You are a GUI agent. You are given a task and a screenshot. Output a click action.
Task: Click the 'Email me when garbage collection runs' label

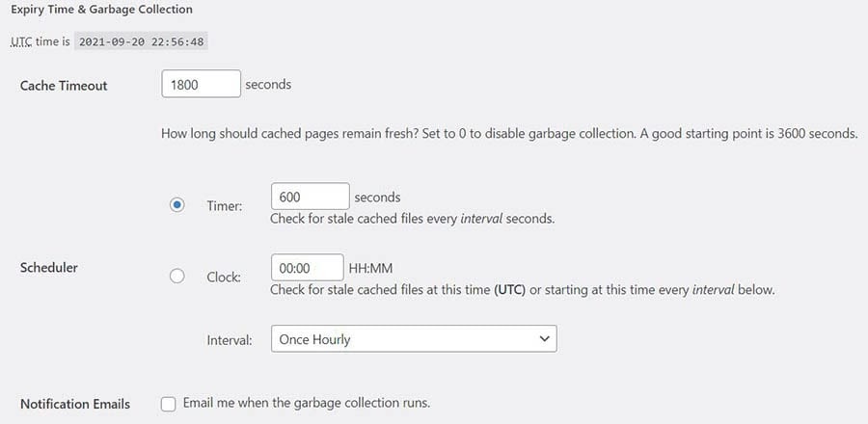pyautogui.click(x=306, y=403)
